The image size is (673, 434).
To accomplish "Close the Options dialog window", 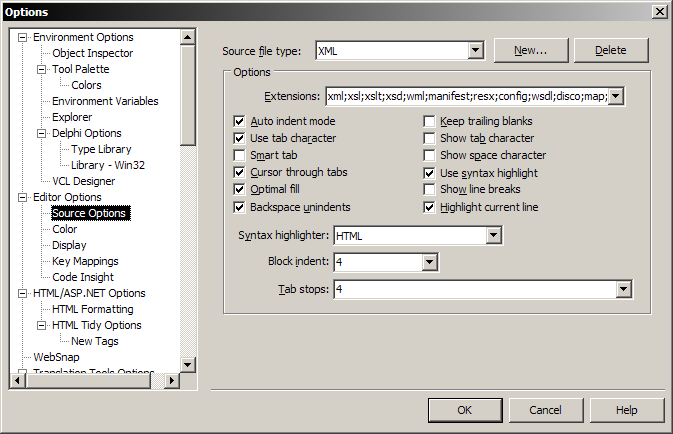I will pyautogui.click(x=660, y=12).
